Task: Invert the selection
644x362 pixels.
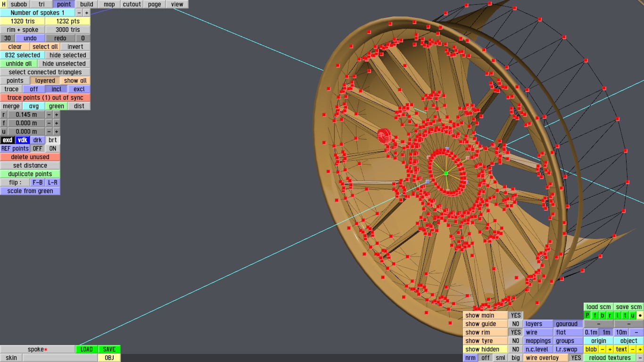Action: (x=75, y=47)
